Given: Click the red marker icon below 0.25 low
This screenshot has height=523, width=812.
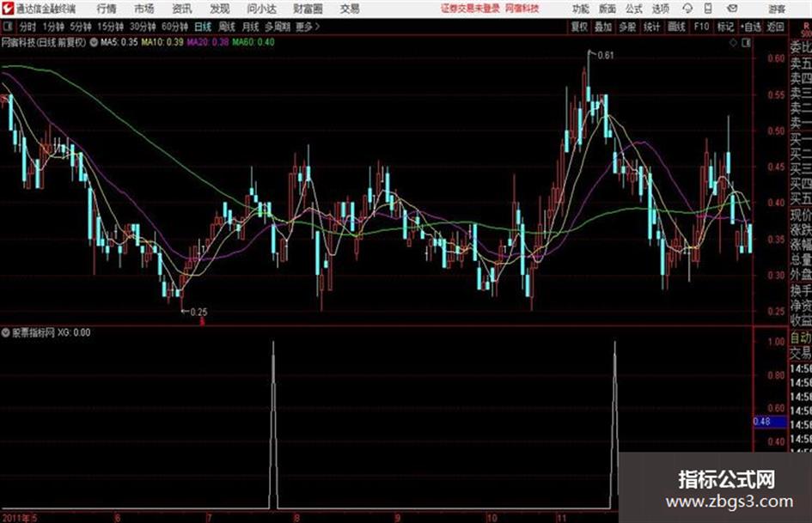Looking at the screenshot, I should 203,321.
